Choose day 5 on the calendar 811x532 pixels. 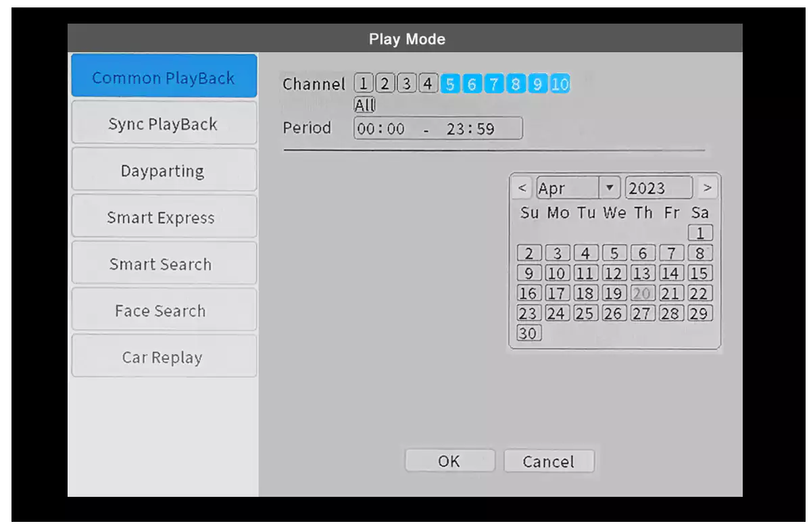(614, 253)
